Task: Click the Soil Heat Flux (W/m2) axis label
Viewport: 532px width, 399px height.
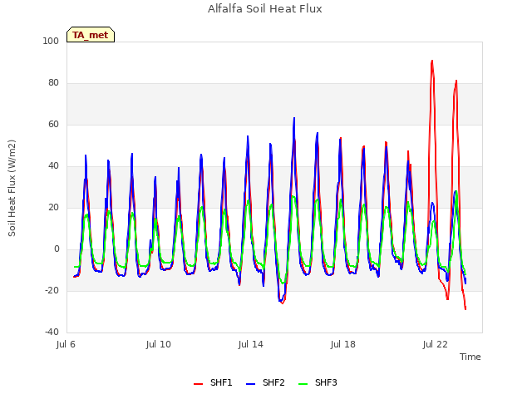Action: (12, 188)
